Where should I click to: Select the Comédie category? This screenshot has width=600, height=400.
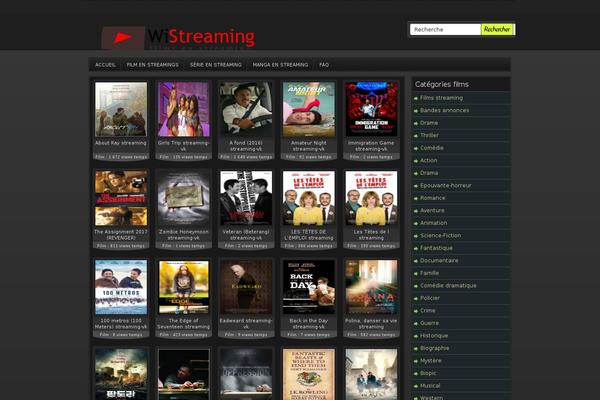[432, 148]
